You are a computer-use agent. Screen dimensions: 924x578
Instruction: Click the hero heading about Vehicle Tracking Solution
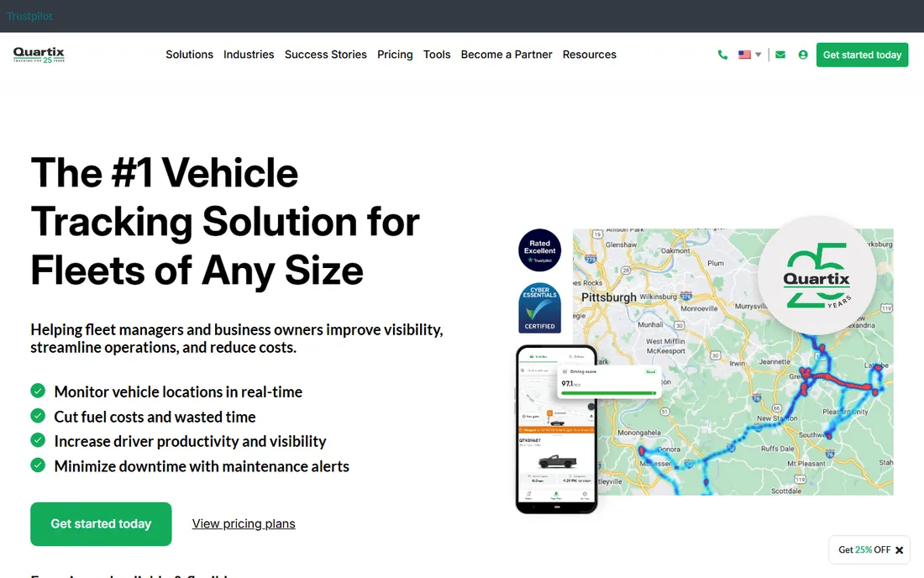pyautogui.click(x=225, y=222)
